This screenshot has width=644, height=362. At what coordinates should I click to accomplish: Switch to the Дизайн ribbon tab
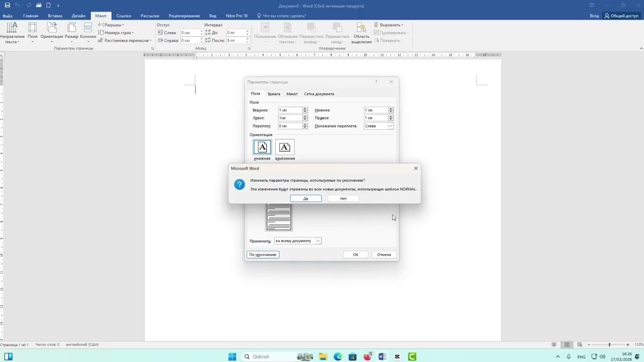coord(78,16)
